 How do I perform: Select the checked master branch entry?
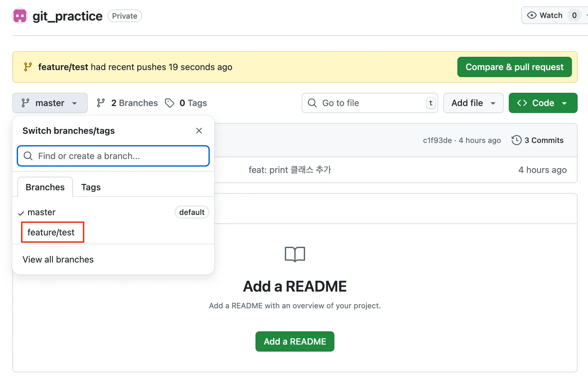[x=42, y=212]
